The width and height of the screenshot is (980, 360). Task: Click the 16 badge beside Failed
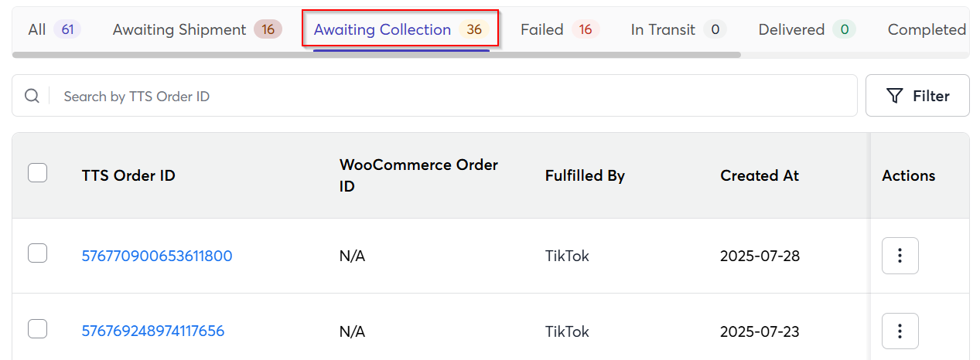[x=586, y=29]
